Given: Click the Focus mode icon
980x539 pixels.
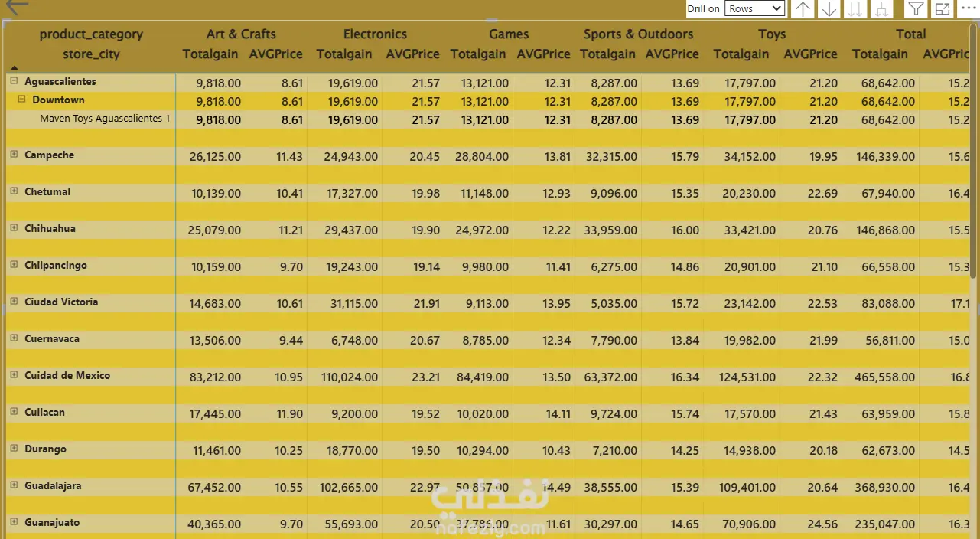Looking at the screenshot, I should 943,9.
